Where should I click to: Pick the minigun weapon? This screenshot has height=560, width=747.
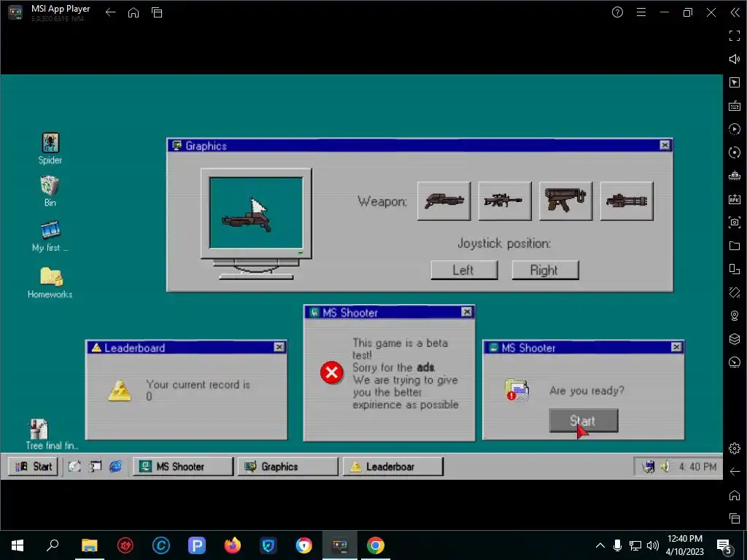627,201
